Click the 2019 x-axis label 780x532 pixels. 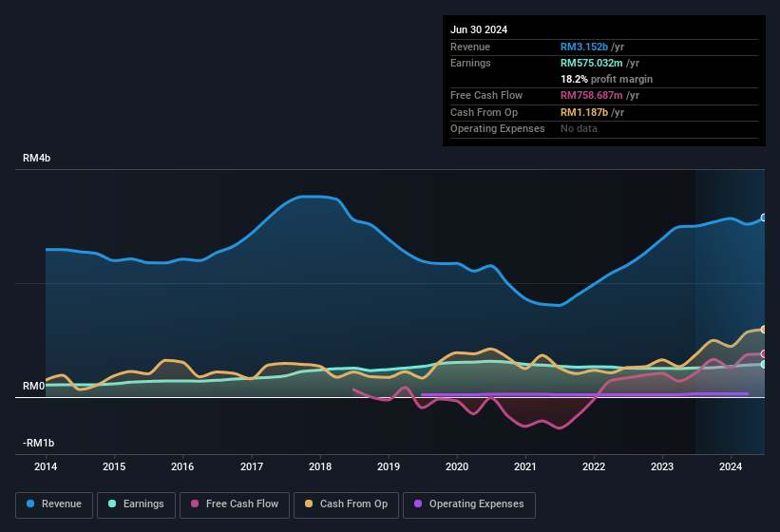pyautogui.click(x=389, y=466)
